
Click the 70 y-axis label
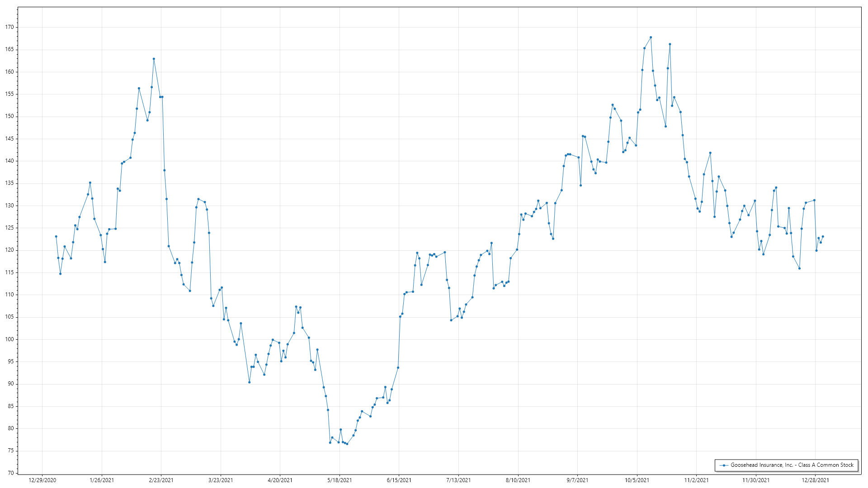click(x=11, y=473)
